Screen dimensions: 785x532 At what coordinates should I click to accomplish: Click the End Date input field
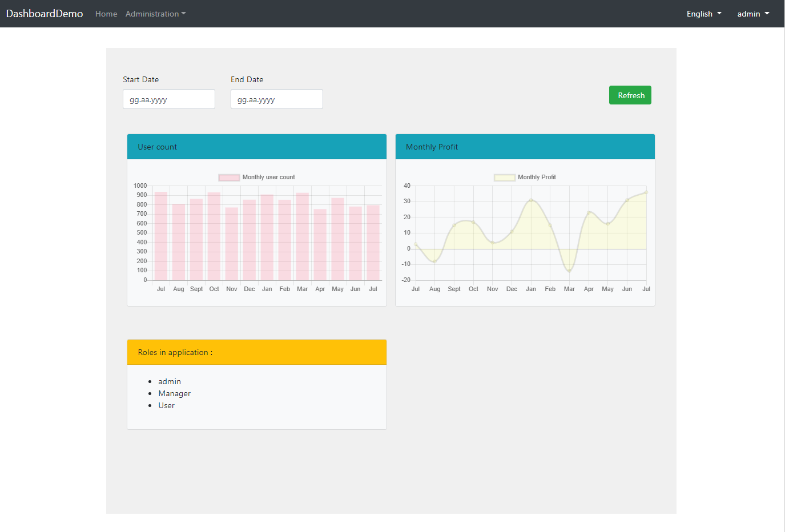coord(276,99)
